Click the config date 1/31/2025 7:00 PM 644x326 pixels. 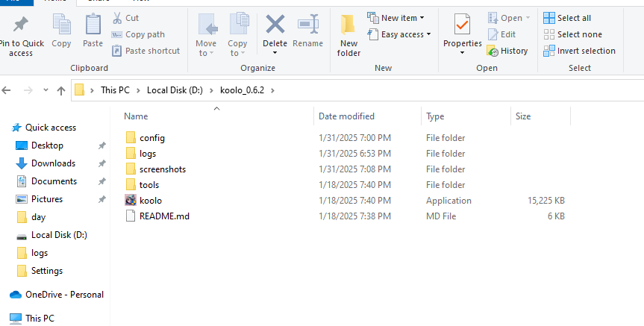(x=355, y=138)
